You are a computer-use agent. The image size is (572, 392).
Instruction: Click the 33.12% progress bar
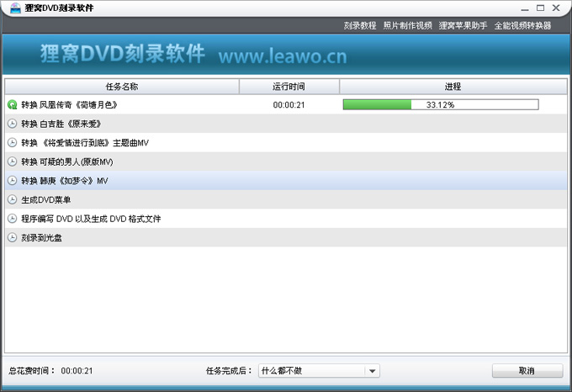[x=441, y=105]
